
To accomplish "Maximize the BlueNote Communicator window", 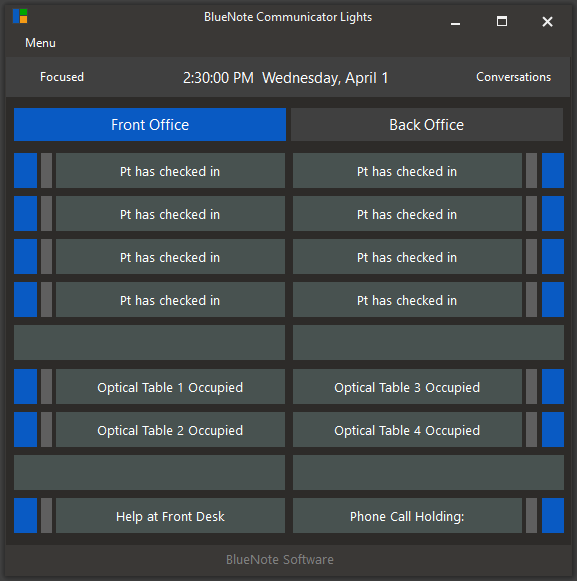I will (502, 21).
